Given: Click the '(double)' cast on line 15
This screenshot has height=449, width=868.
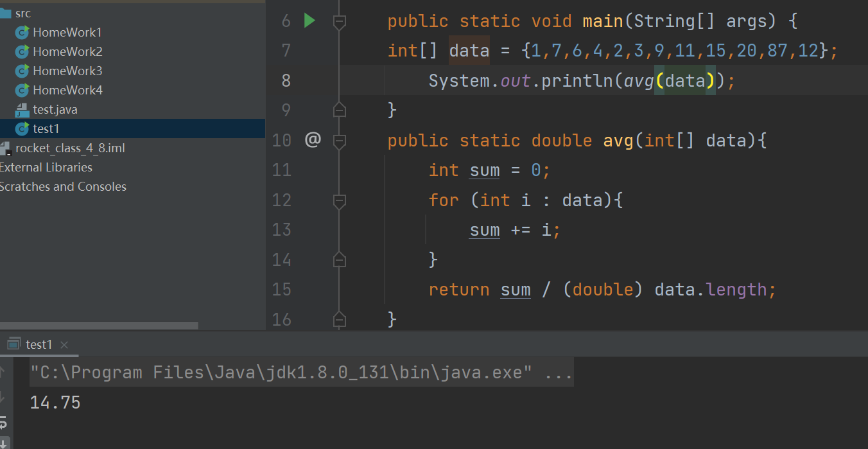Looking at the screenshot, I should (x=603, y=290).
